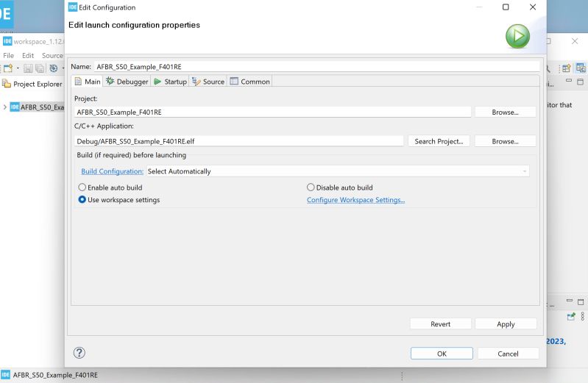Click the Search Project button
The height and width of the screenshot is (383, 588).
[x=439, y=141]
